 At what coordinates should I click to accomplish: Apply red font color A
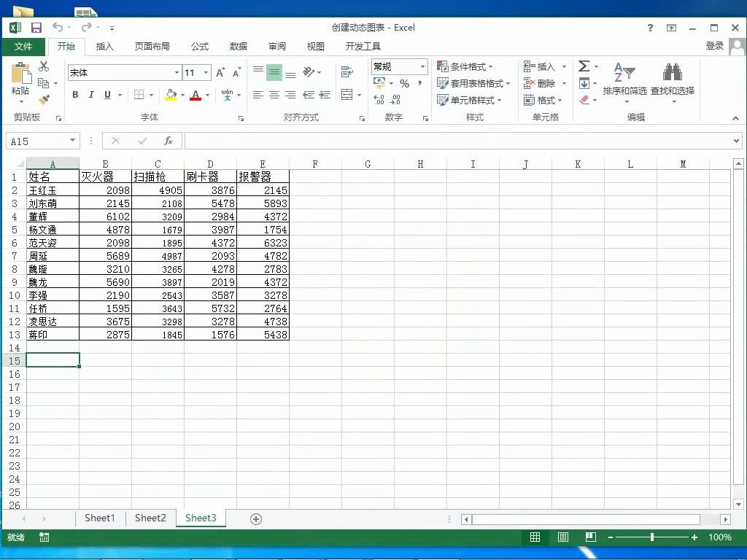tap(196, 95)
